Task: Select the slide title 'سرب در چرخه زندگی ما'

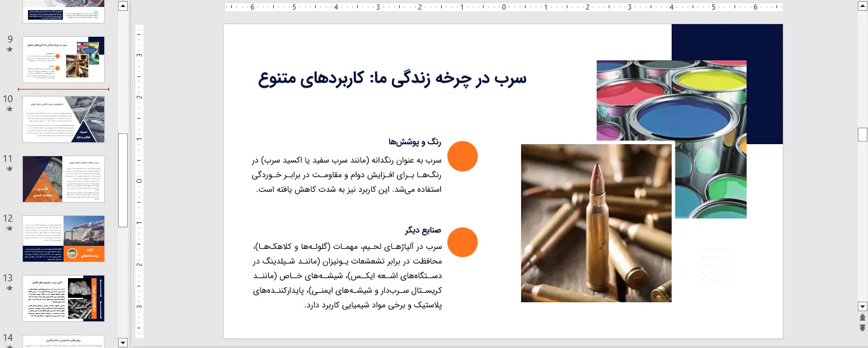Action: (393, 79)
